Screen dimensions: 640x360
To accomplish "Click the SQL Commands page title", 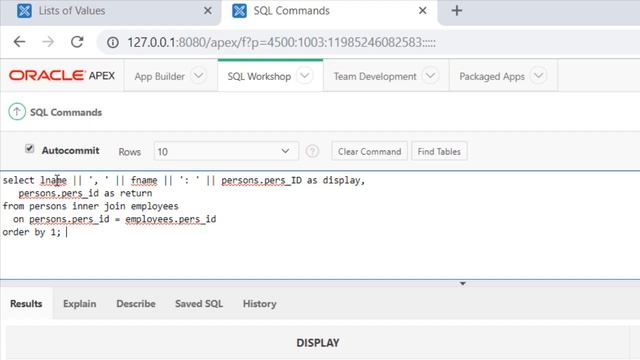I will click(66, 112).
